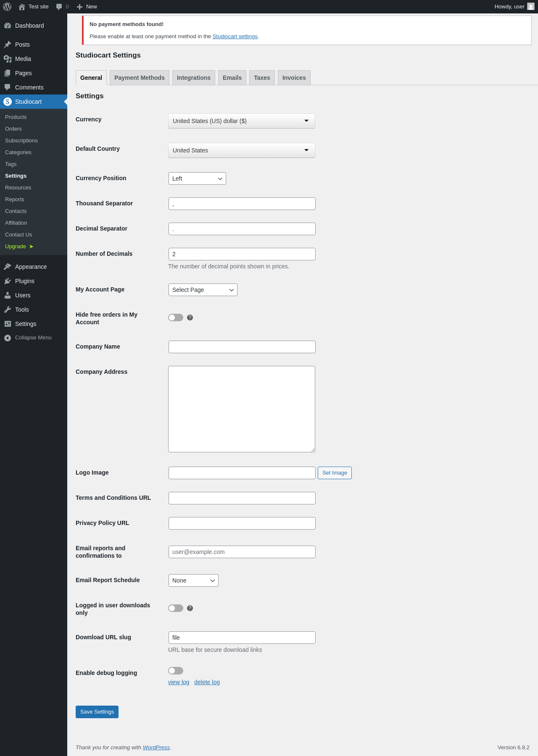The height and width of the screenshot is (756, 538).
Task: Open the Default Country dropdown
Action: 242,150
